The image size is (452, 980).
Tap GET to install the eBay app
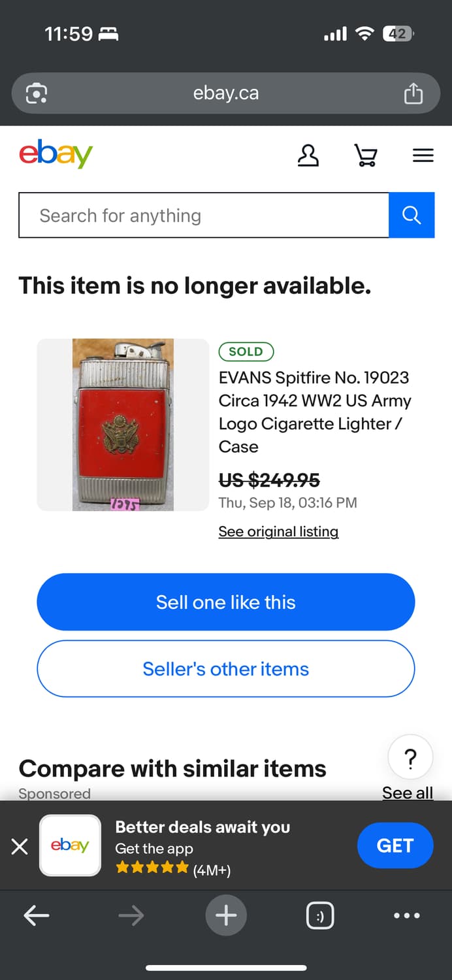click(x=395, y=845)
